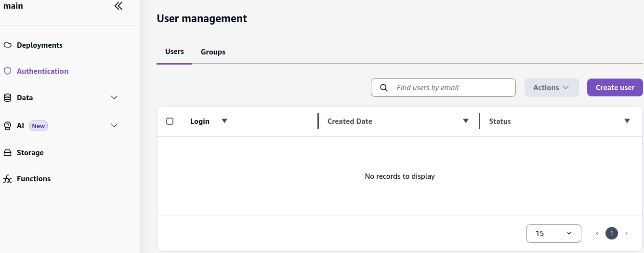Open AI in sidebar
Viewport: 644px width, 253px height.
20,125
